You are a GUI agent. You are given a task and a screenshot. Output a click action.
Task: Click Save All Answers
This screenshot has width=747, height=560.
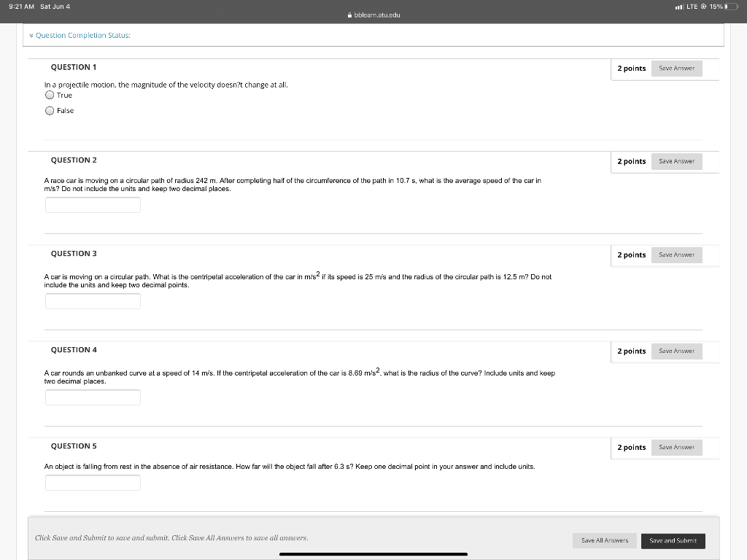pos(604,540)
